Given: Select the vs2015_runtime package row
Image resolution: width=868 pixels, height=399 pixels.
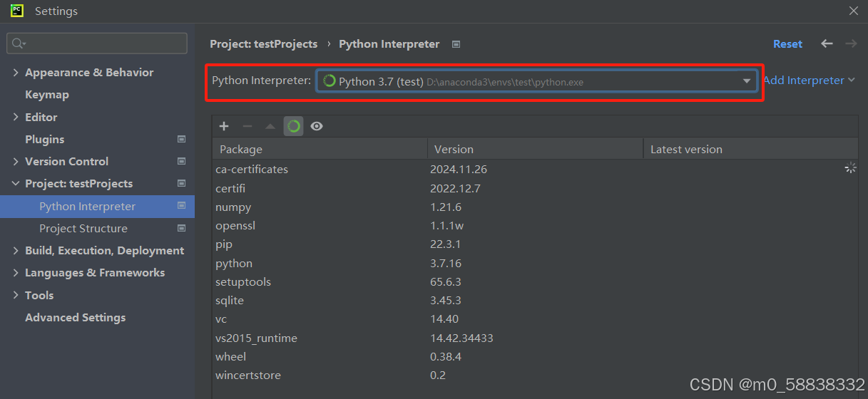Looking at the screenshot, I should tap(535, 338).
